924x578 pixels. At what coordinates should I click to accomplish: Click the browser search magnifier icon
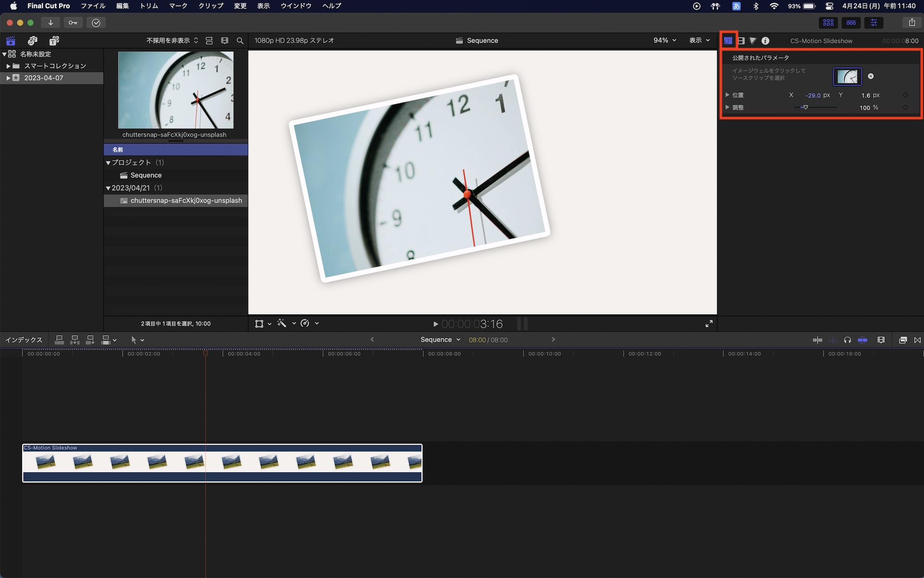pos(240,41)
